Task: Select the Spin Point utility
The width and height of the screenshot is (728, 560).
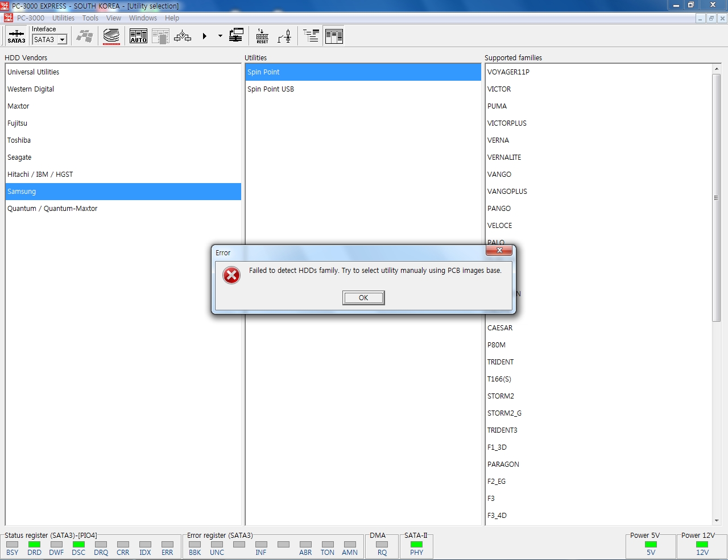Action: [x=363, y=72]
